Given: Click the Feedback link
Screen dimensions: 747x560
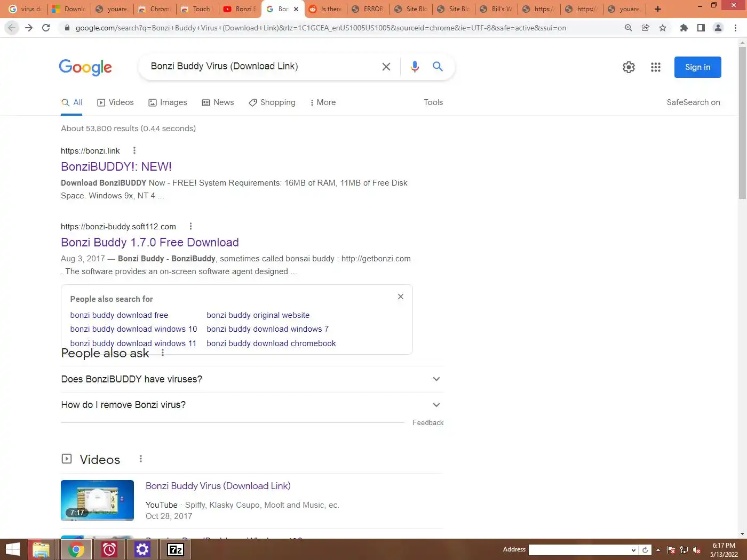Looking at the screenshot, I should tap(428, 422).
